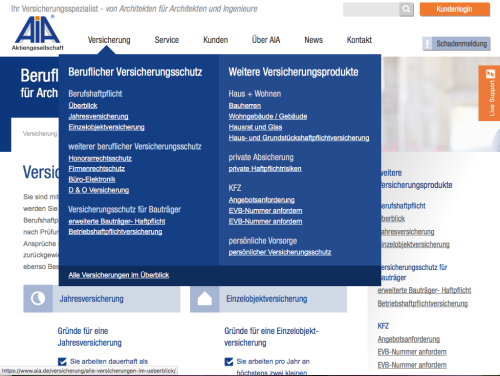Open sidebar Angebotsanforderung link

409,339
